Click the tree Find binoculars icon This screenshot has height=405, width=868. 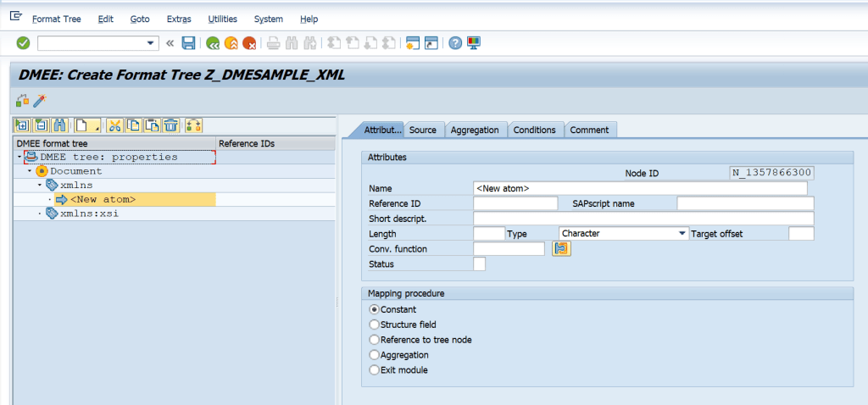click(59, 125)
